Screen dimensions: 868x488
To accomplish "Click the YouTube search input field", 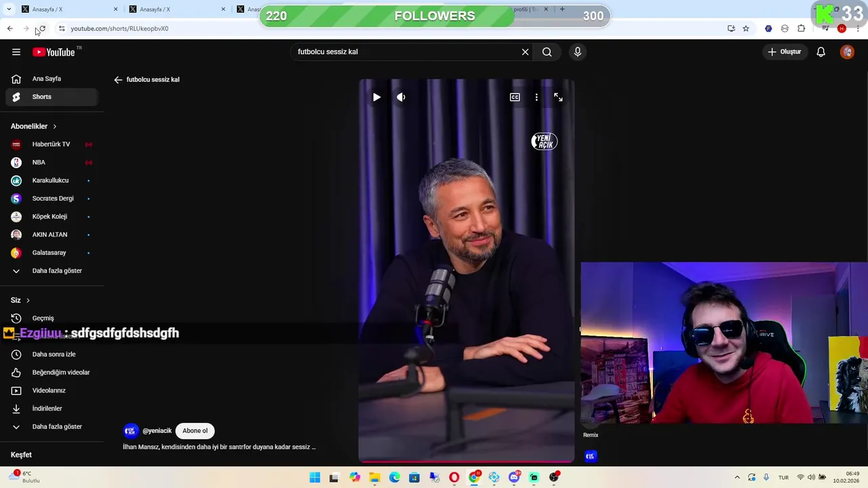I will click(x=407, y=52).
